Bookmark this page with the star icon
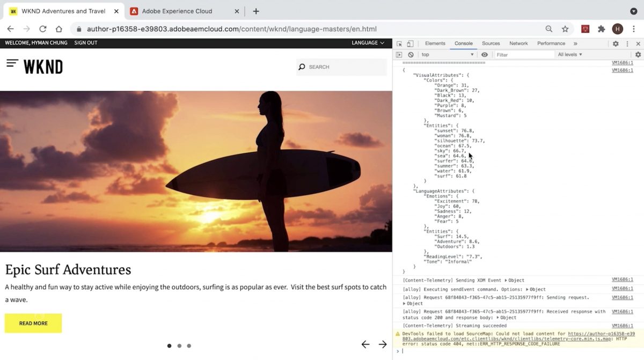 point(565,29)
